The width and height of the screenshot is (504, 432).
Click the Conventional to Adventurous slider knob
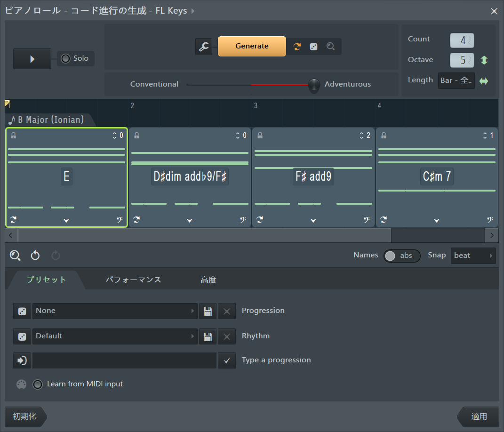314,85
